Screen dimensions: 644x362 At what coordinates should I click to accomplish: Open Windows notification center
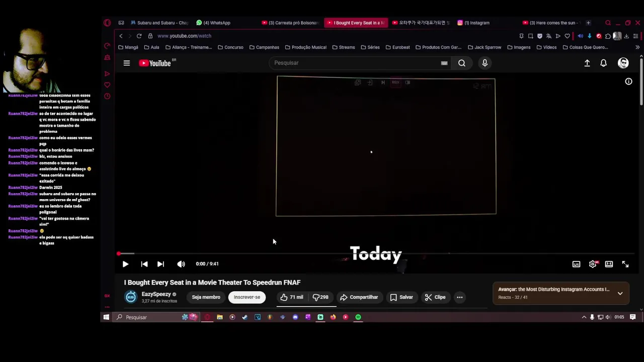tap(633, 317)
